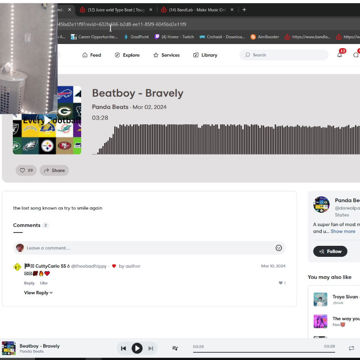Expand View Reply under the comment
Image resolution: width=360 pixels, height=360 pixels.
tap(38, 293)
